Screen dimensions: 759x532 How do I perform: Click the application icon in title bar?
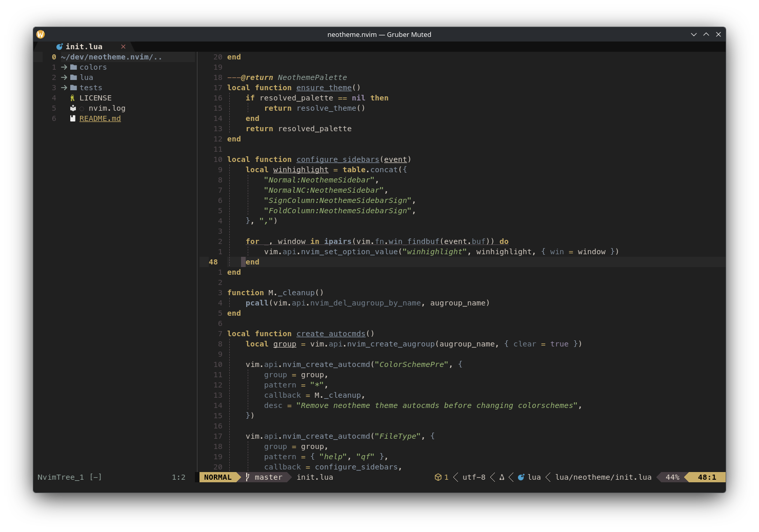(x=41, y=34)
